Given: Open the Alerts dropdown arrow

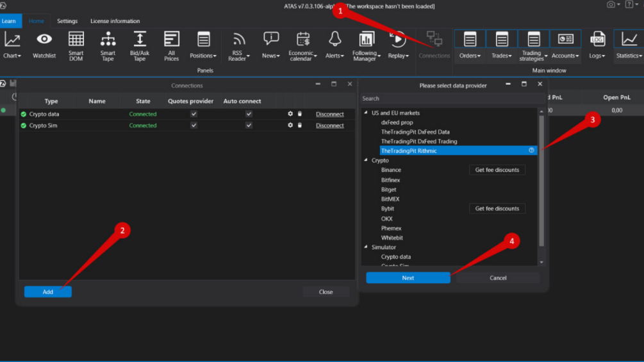Looking at the screenshot, I should point(342,56).
